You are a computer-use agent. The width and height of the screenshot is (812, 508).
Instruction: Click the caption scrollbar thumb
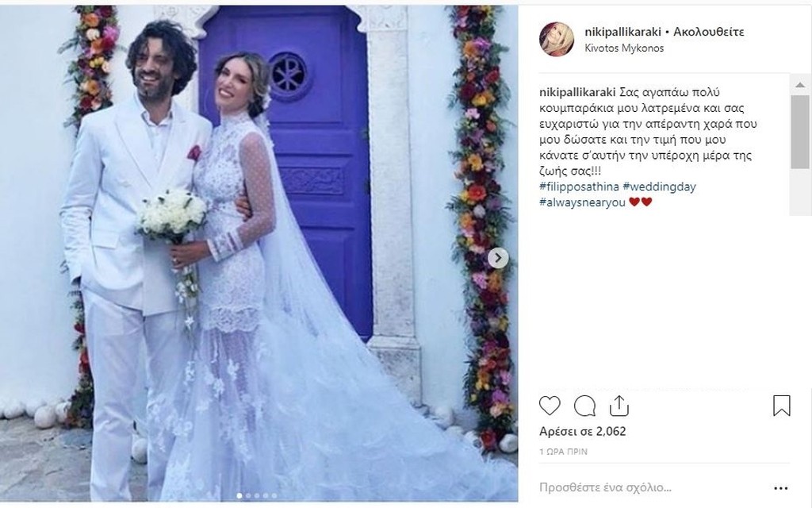(800, 132)
